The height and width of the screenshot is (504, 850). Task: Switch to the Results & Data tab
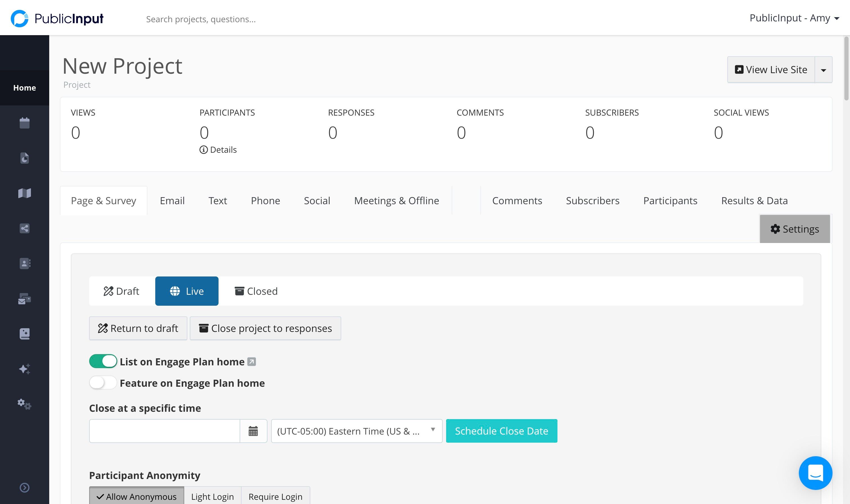[x=754, y=201]
